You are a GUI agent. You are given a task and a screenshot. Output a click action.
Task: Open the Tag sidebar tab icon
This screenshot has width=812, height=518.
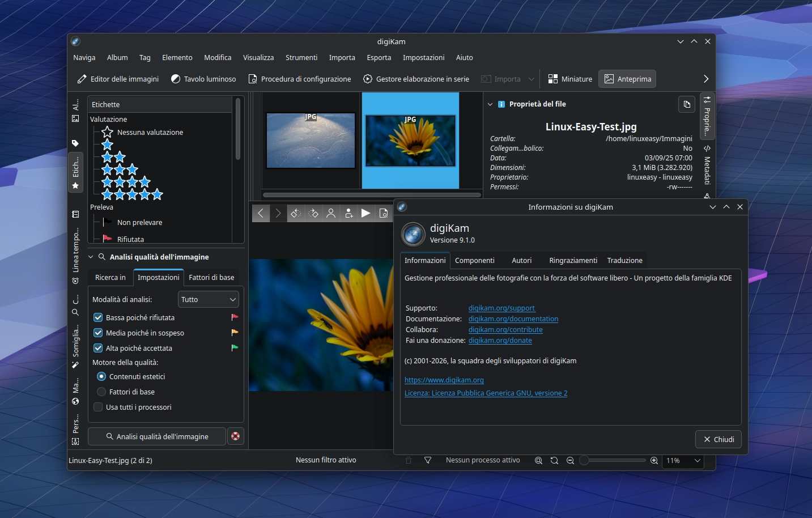point(75,143)
